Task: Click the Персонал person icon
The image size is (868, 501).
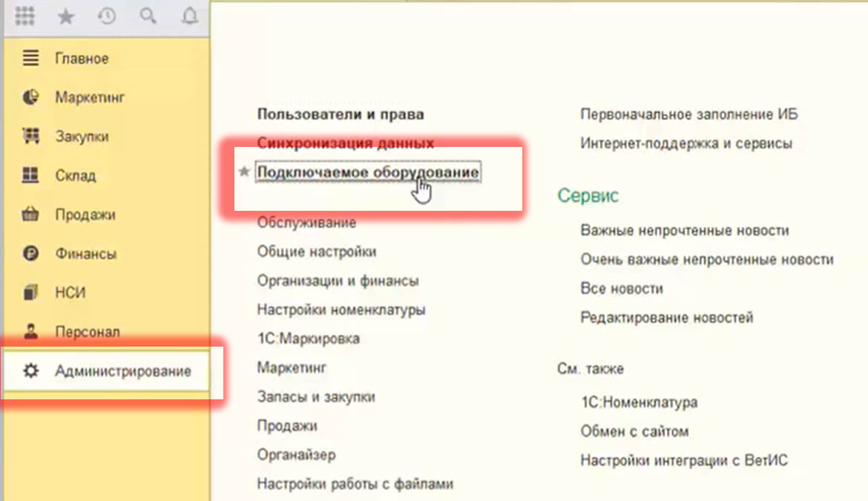Action: (x=30, y=332)
